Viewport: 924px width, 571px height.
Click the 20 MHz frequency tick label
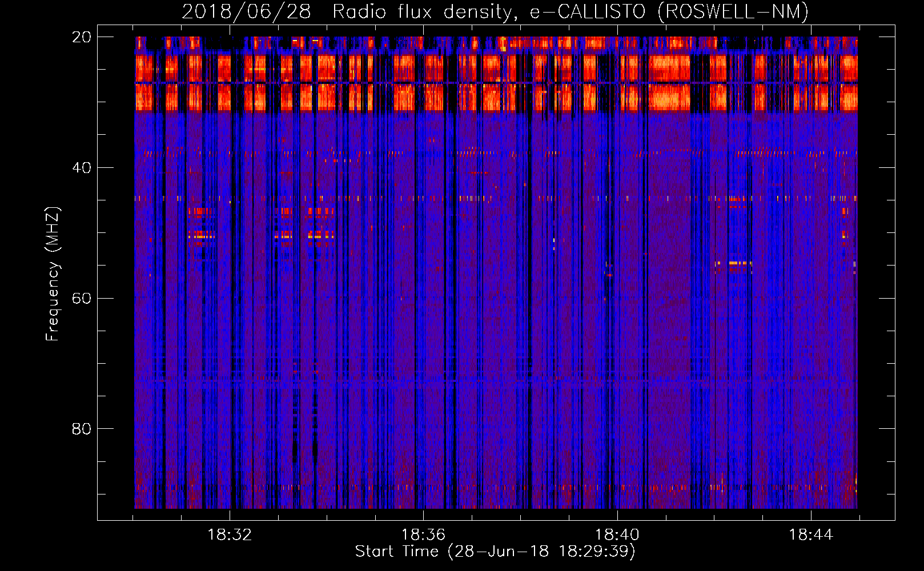[81, 37]
